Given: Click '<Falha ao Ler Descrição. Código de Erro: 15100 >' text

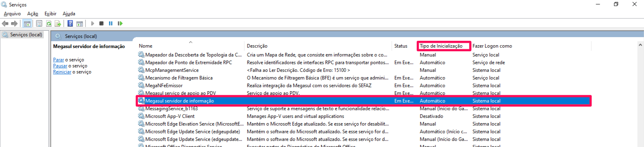Looking at the screenshot, I should click(x=298, y=70).
